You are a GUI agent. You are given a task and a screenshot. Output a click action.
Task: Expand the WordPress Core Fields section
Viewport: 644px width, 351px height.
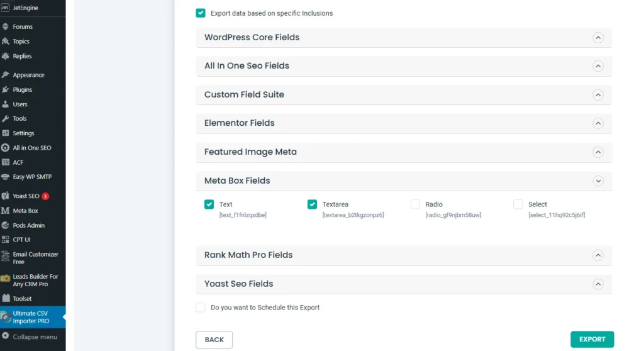(597, 38)
